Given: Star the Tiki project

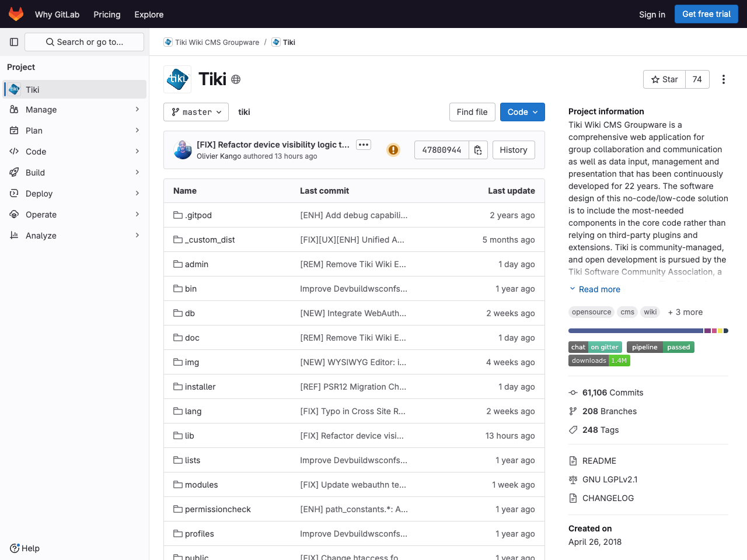Looking at the screenshot, I should pos(664,79).
